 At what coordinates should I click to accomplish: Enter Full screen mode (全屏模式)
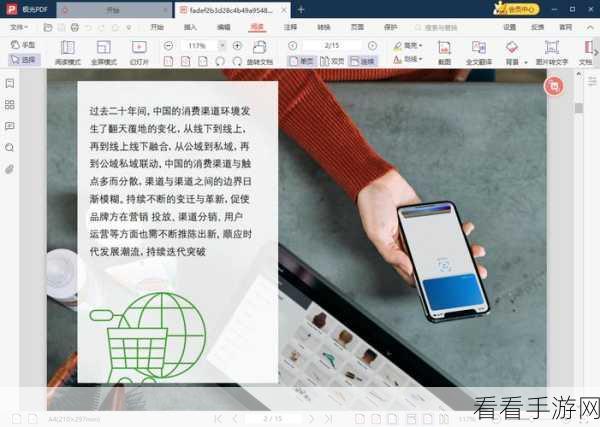[104, 52]
